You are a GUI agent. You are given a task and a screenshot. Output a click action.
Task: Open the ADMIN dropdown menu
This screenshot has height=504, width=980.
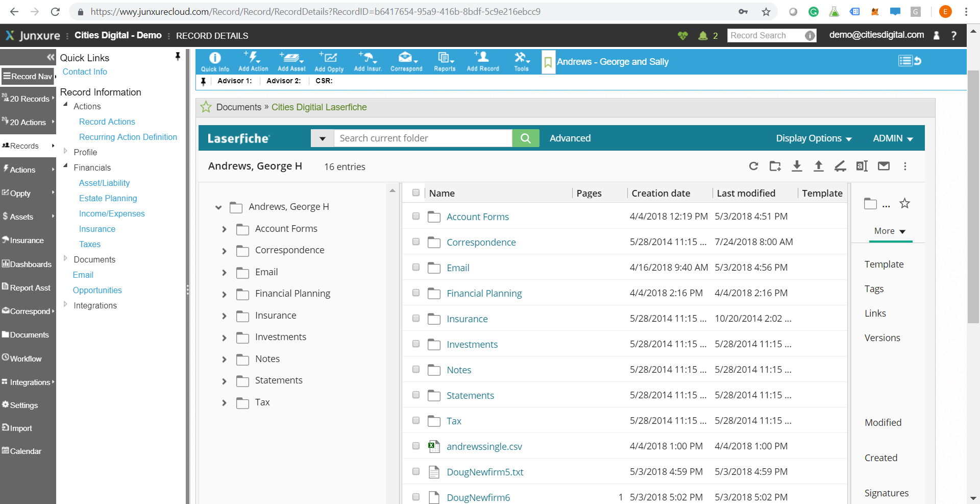tap(893, 138)
